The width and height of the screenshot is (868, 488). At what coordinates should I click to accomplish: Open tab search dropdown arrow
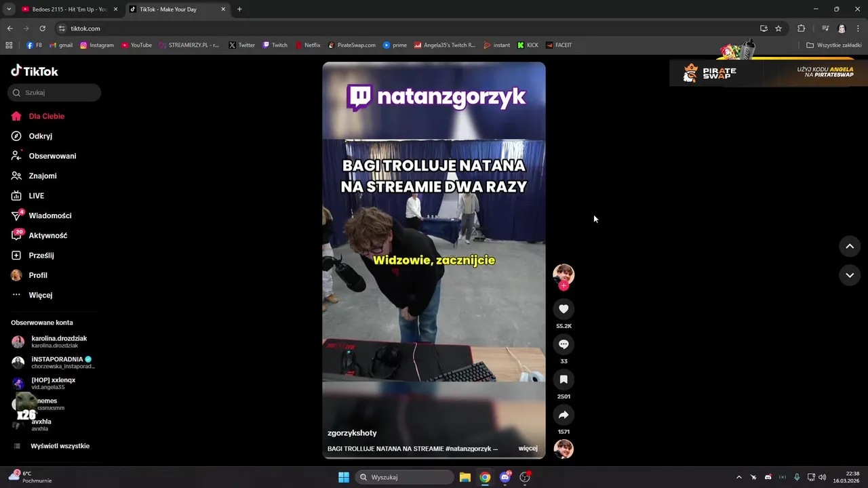pyautogui.click(x=9, y=9)
